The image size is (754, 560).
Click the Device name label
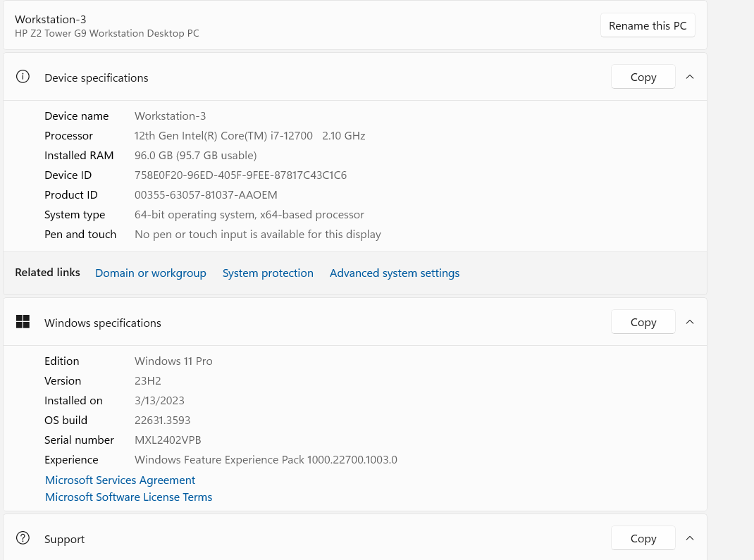(x=77, y=116)
